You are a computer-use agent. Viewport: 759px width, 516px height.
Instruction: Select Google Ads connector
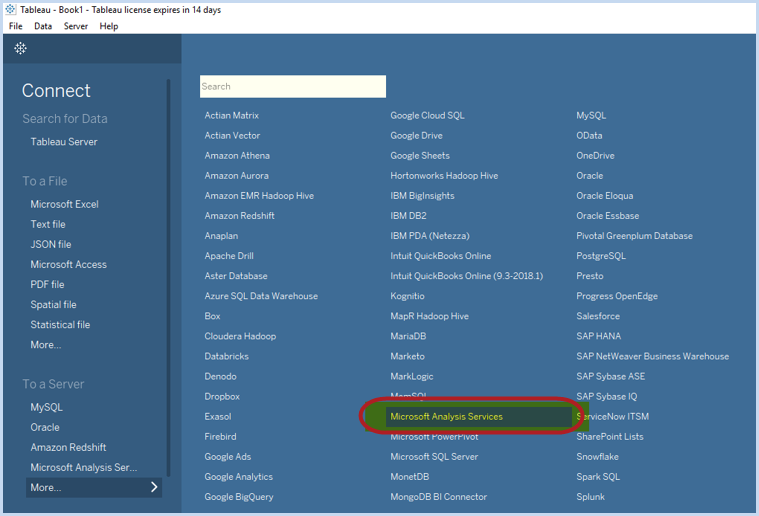(228, 456)
